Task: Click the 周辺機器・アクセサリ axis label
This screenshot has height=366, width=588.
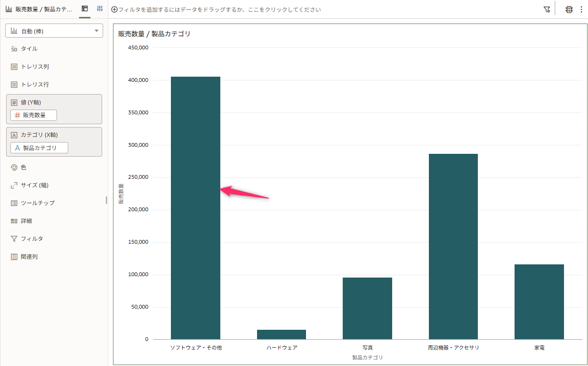Action: 453,348
